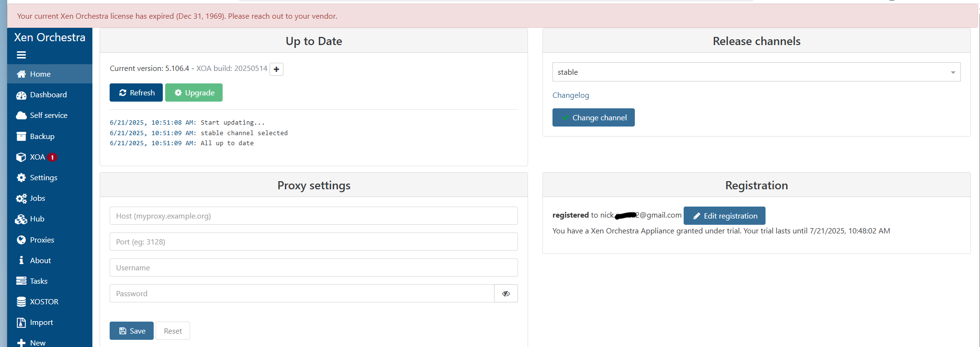
Task: Click the XOA build: 20250514 text
Action: pyautogui.click(x=232, y=69)
